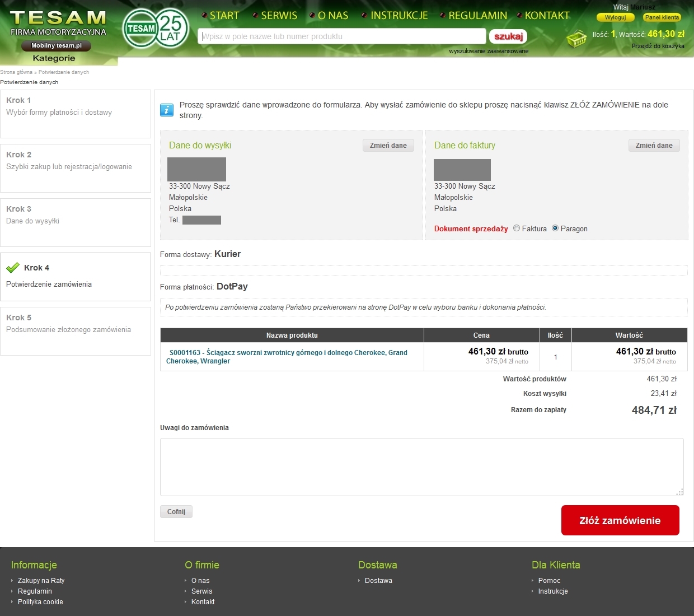
Task: Select the Paragon radio button
Action: (555, 228)
